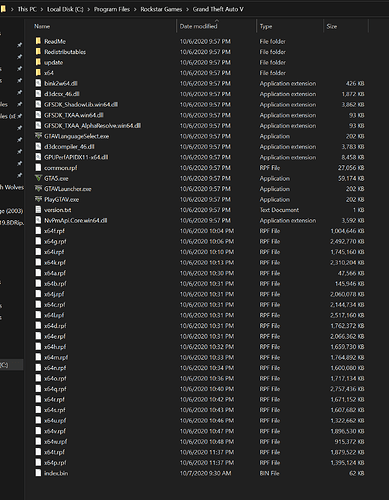
Task: Select file name x64j.rpf
Action: [54, 294]
